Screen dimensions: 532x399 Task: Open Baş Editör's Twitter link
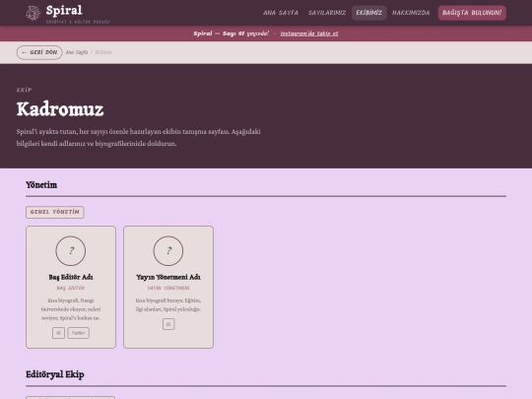pyautogui.click(x=79, y=333)
